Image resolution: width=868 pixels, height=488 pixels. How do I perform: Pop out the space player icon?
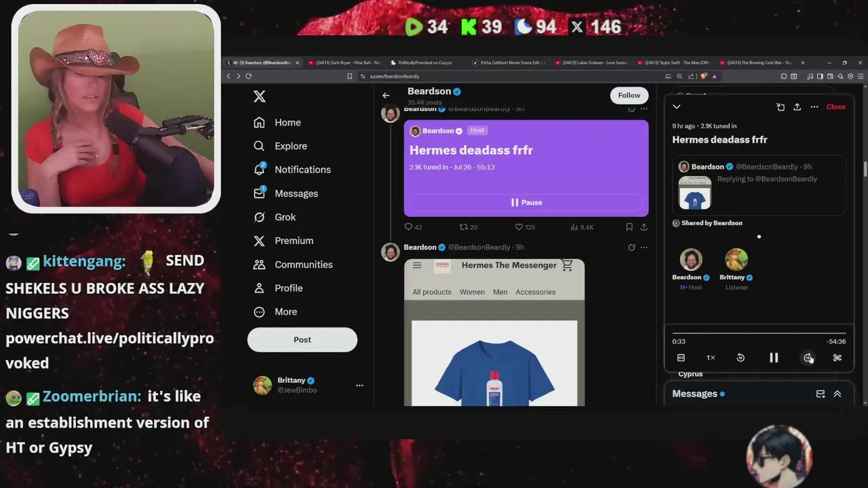coord(781,107)
